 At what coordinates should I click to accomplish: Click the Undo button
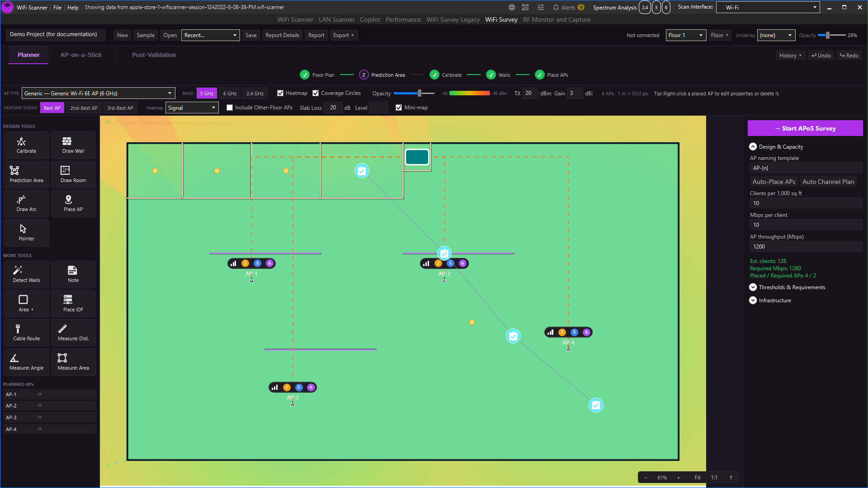pyautogui.click(x=821, y=56)
